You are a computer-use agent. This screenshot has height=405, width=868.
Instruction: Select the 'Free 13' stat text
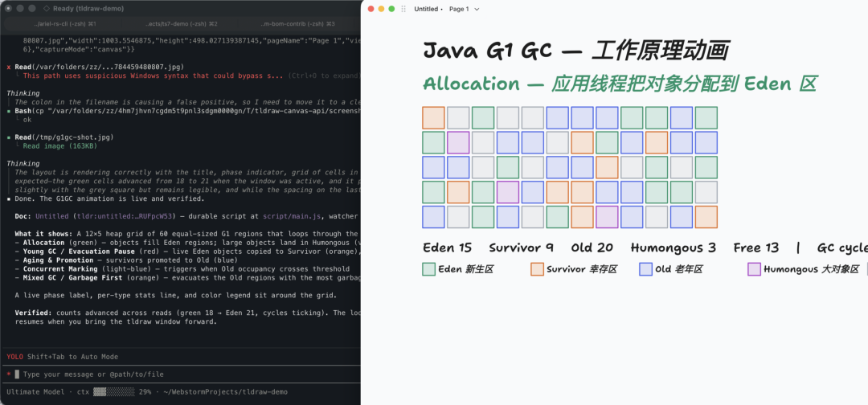click(x=756, y=247)
